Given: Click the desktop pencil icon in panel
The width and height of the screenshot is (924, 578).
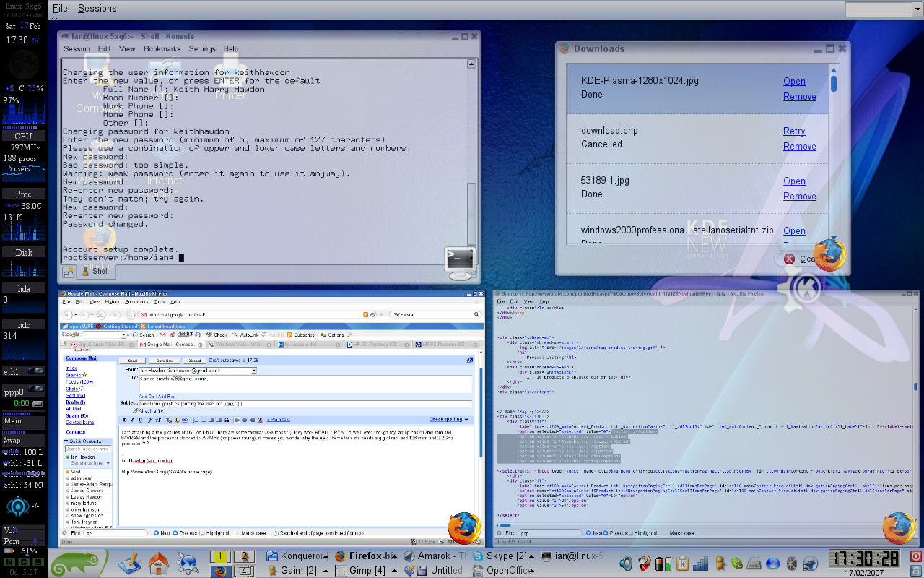Looking at the screenshot, I should coord(131,562).
